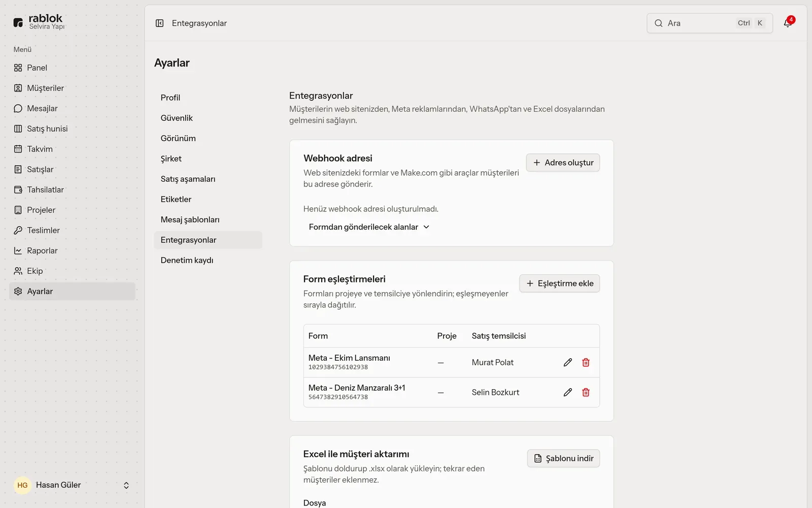Open Etiketler settings tab
This screenshot has width=812, height=508.
pyautogui.click(x=208, y=199)
